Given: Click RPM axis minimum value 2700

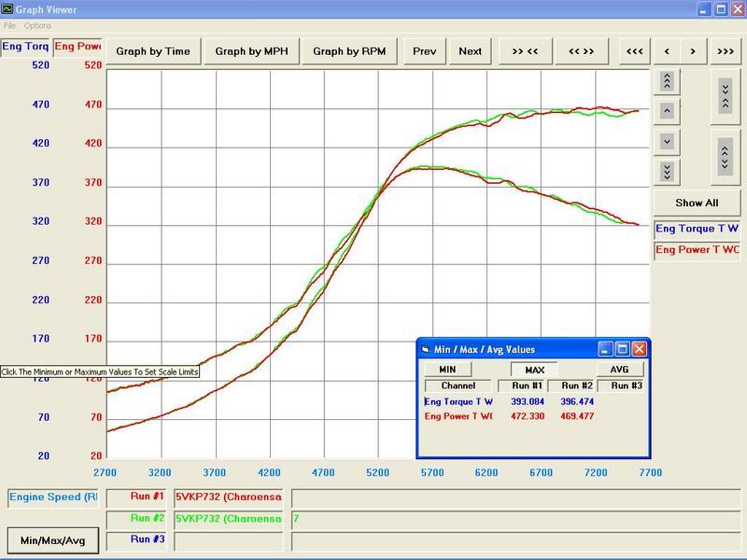Looking at the screenshot, I should 105,472.
